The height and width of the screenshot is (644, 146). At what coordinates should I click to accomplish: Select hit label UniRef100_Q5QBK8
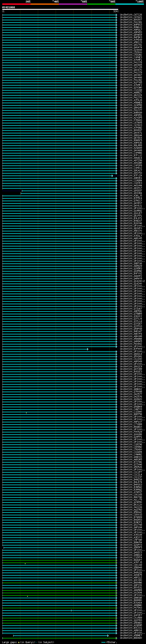pyautogui.click(x=131, y=407)
